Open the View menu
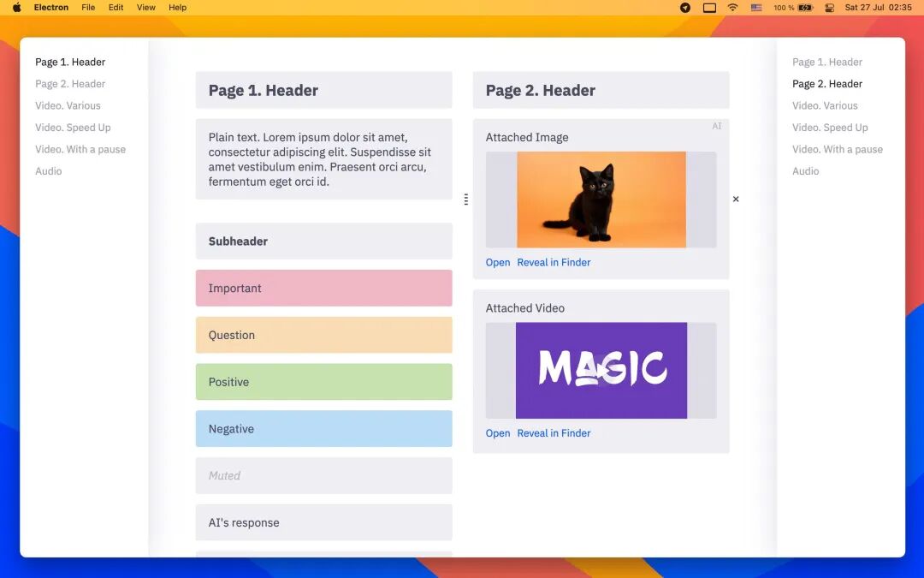Viewport: 924px width, 578px height. pyautogui.click(x=146, y=8)
